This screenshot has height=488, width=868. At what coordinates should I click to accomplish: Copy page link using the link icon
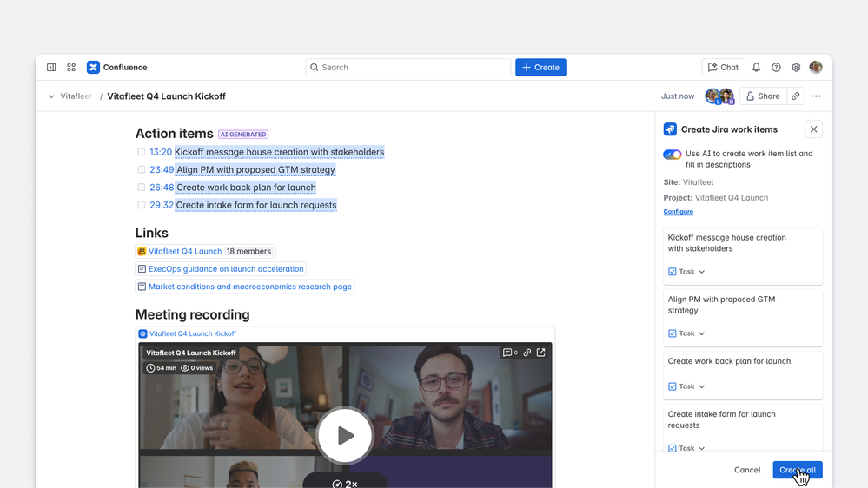tap(795, 96)
